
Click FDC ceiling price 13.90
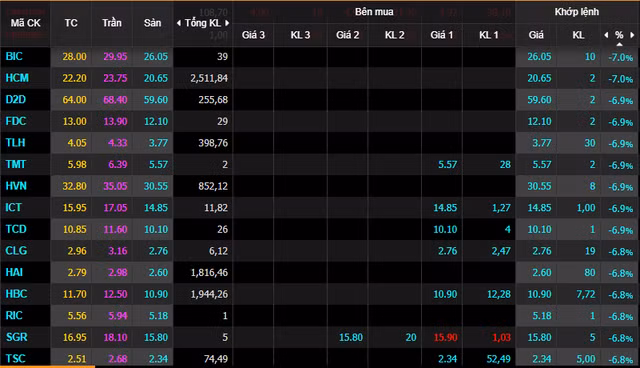pos(115,122)
